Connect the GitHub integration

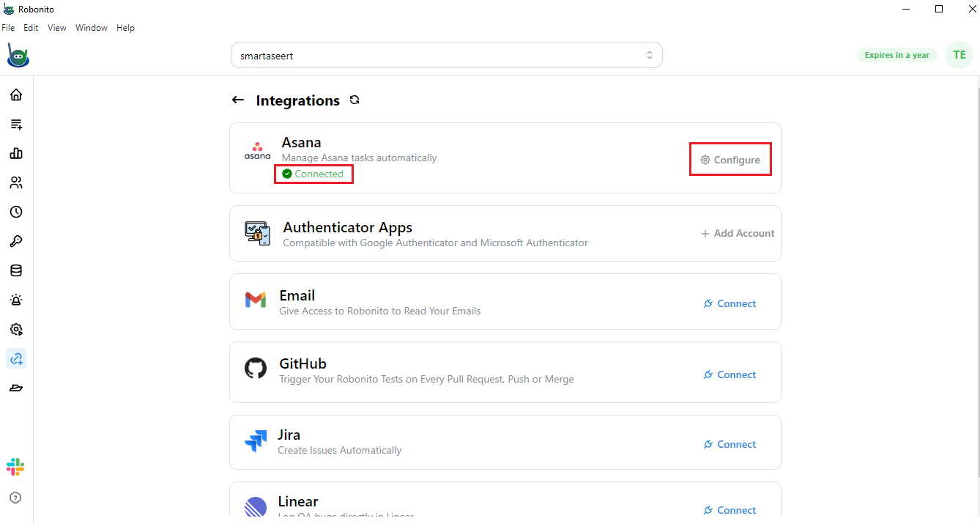(730, 374)
